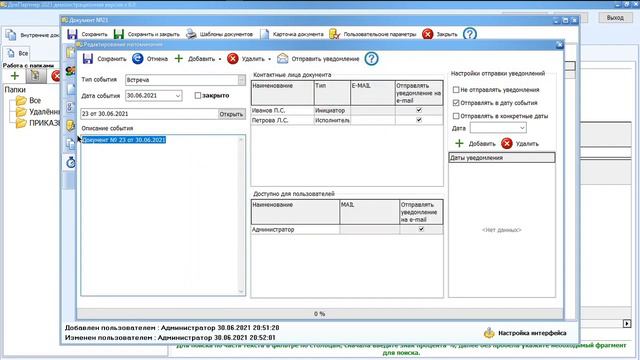Click the 0 % progress bar

pyautogui.click(x=320, y=314)
